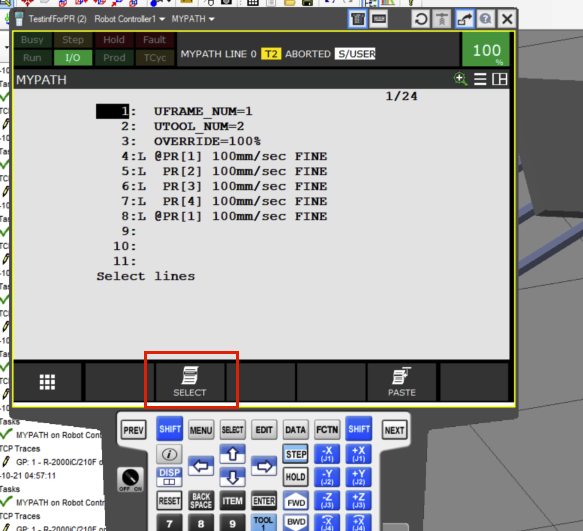Click the Busy status indicator
The width and height of the screenshot is (583, 531).
coord(32,40)
